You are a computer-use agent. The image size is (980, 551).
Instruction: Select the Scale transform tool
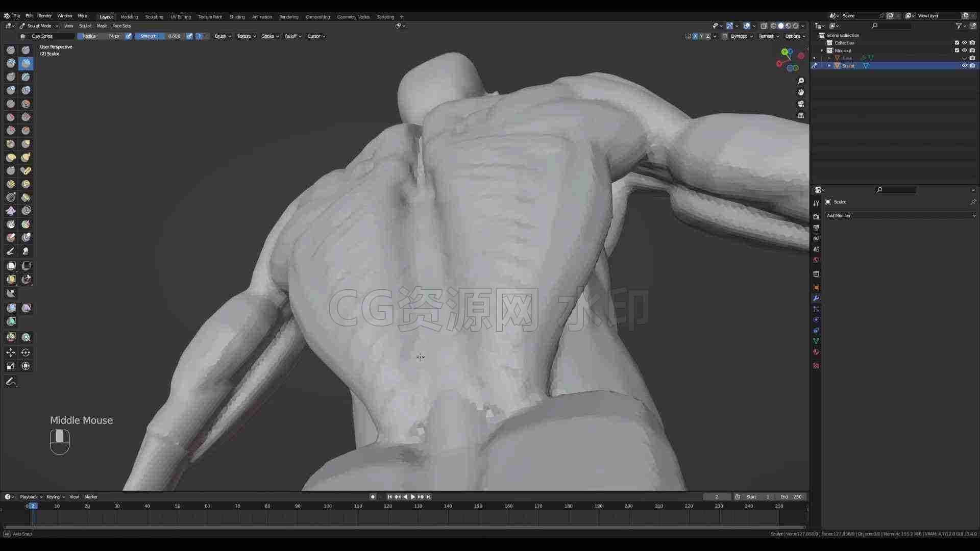[11, 366]
